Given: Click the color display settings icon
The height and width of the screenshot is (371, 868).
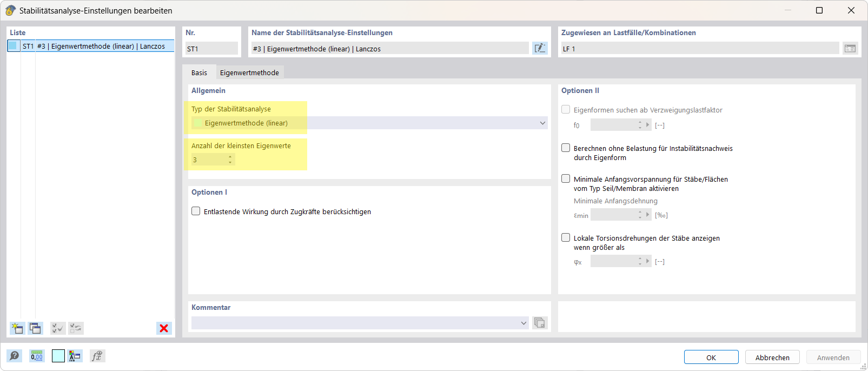Looking at the screenshot, I should 75,356.
